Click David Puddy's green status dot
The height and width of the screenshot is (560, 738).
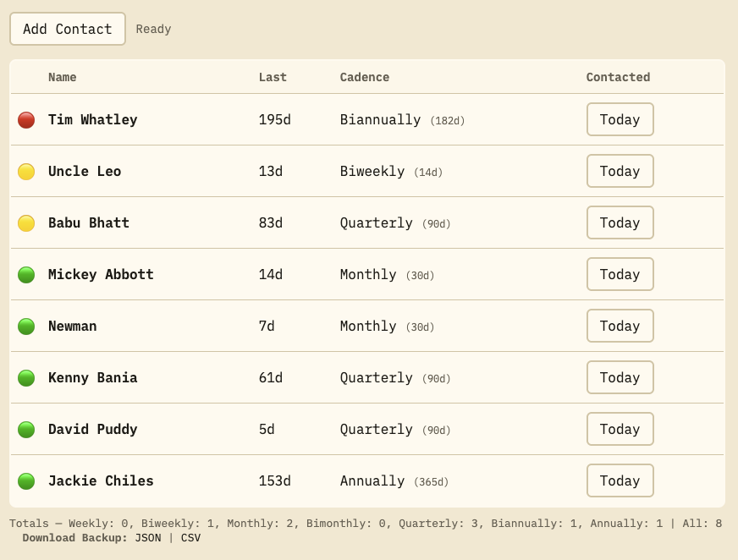[x=26, y=430]
